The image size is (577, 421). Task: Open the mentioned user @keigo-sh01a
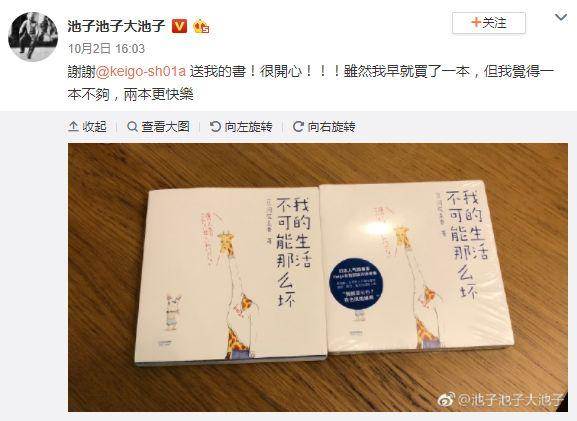pos(141,71)
